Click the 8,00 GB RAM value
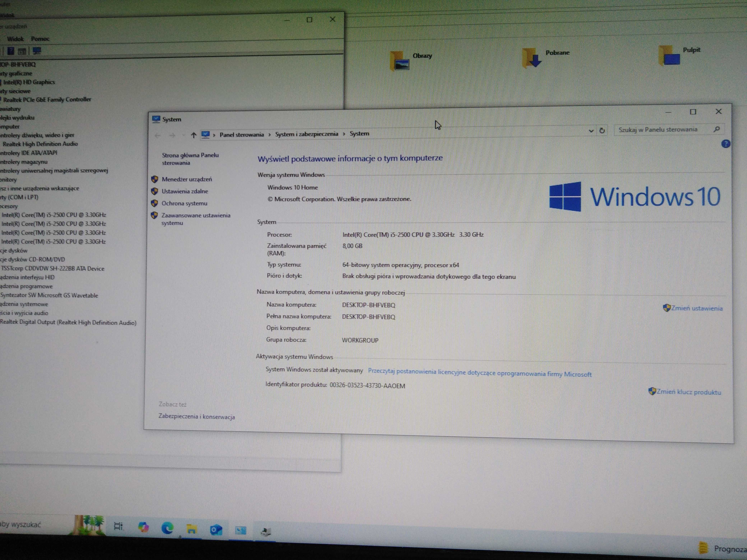Image resolution: width=747 pixels, height=560 pixels. 352,246
